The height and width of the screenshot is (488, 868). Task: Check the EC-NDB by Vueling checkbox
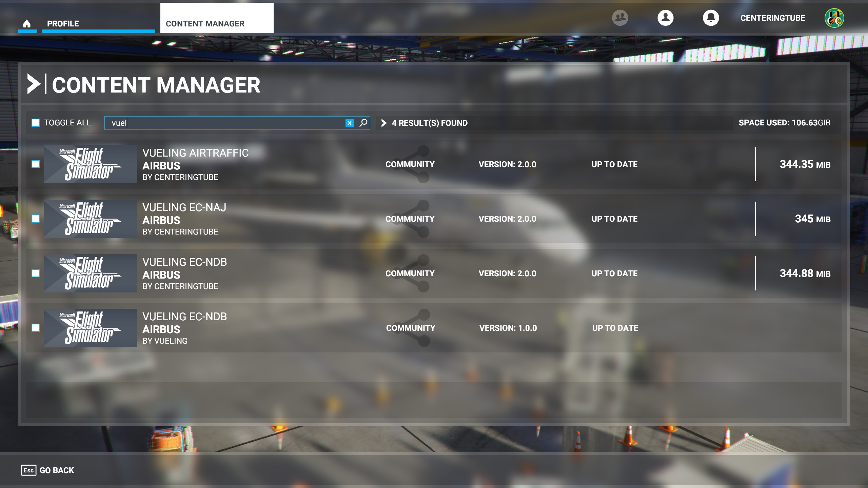click(36, 328)
